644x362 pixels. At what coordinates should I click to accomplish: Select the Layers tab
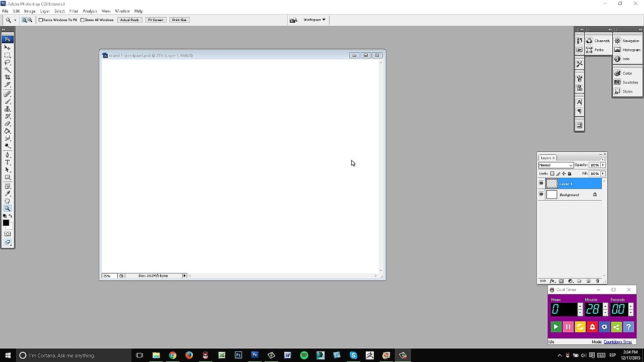click(x=546, y=158)
